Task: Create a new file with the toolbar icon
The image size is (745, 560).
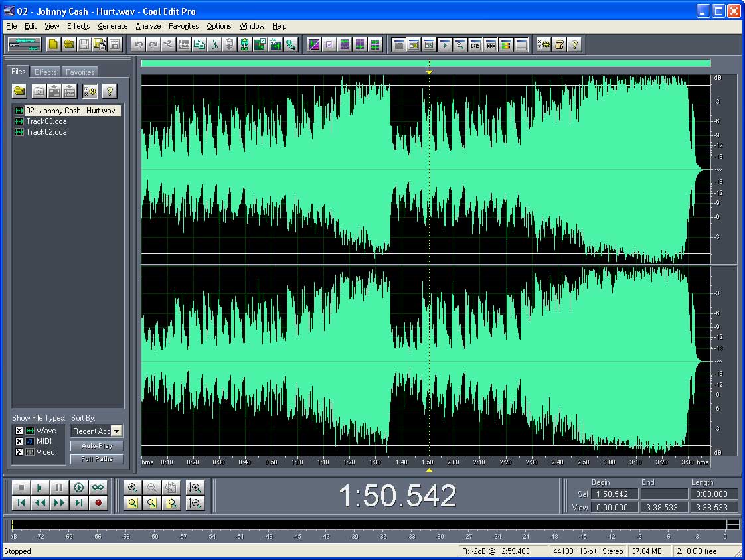Action: [x=53, y=44]
